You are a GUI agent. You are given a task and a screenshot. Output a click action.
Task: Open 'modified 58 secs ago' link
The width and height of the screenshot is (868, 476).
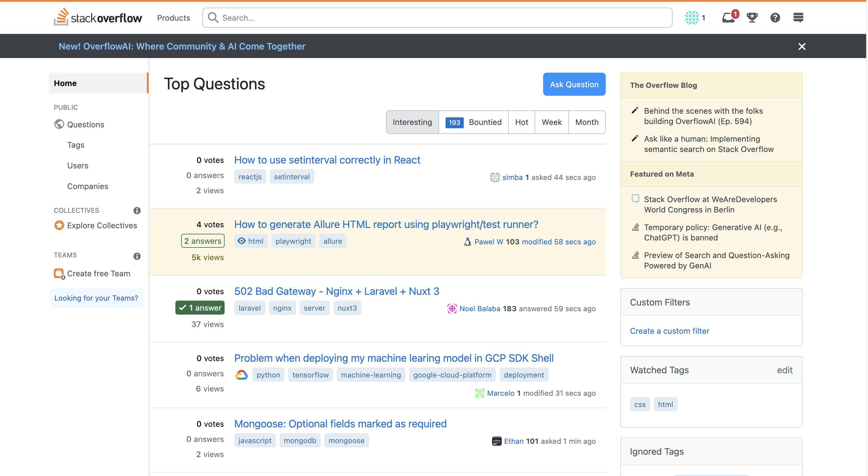(x=559, y=242)
